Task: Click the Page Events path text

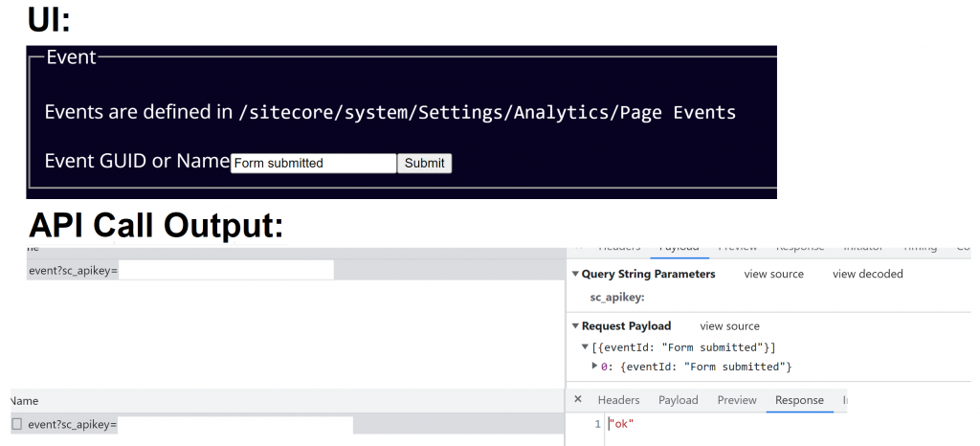Action: click(x=487, y=112)
